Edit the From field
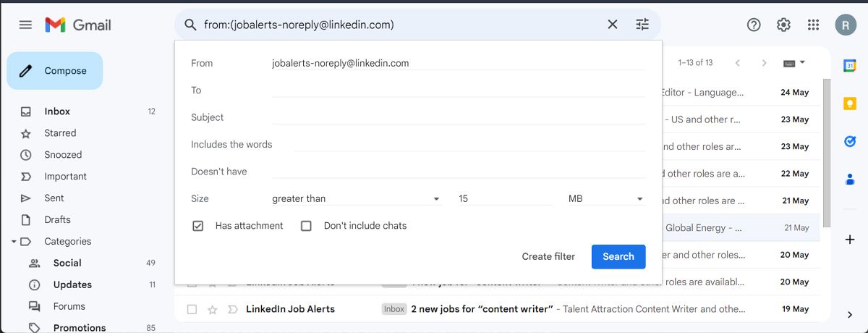868x333 pixels. click(459, 63)
